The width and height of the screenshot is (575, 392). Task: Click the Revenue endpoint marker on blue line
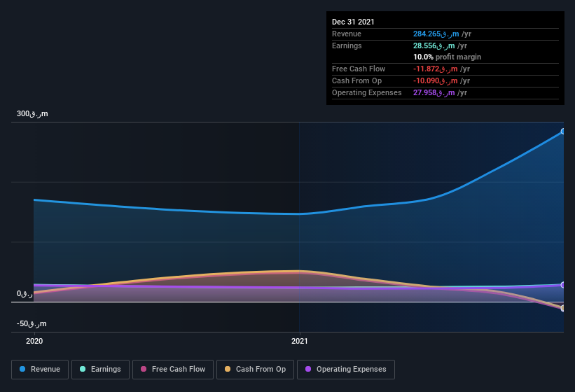coord(562,131)
